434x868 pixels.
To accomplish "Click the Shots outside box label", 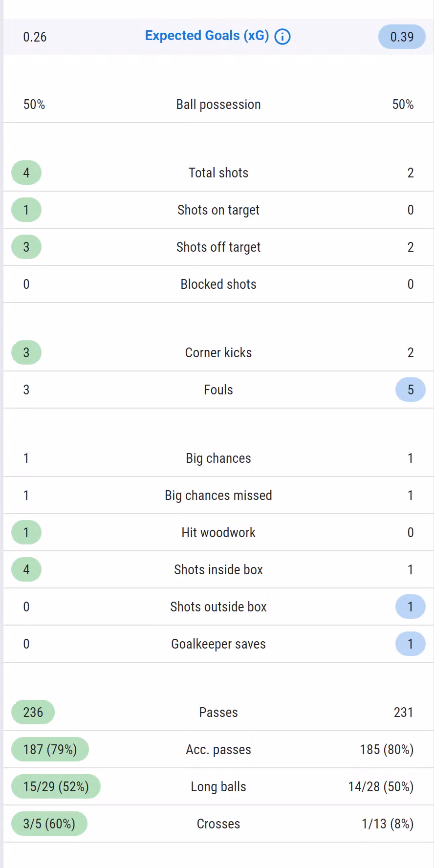I will click(218, 607).
